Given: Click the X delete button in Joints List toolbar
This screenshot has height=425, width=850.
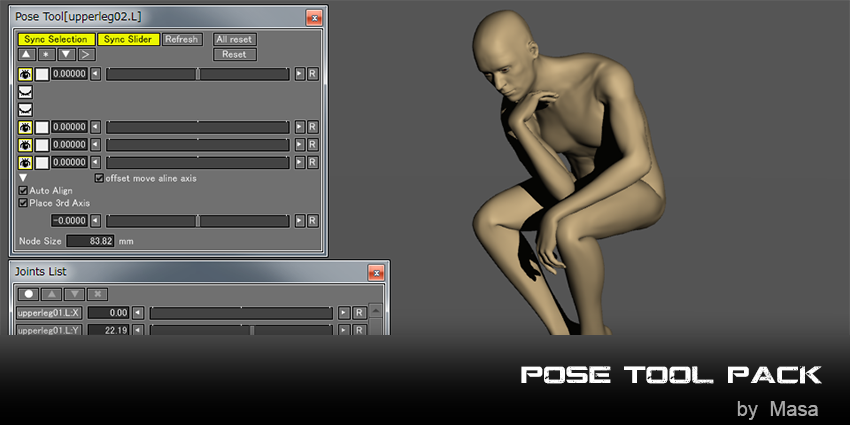Looking at the screenshot, I should pyautogui.click(x=98, y=294).
